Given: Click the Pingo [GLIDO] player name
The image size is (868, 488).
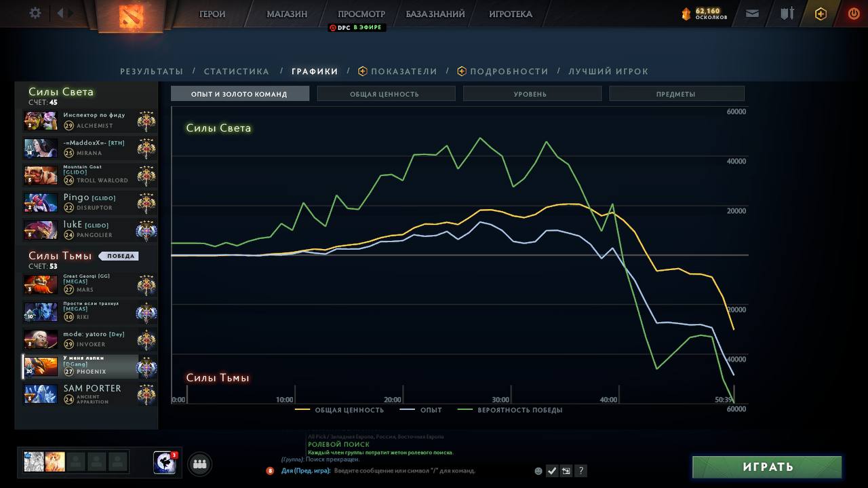Looking at the screenshot, I should [x=90, y=198].
